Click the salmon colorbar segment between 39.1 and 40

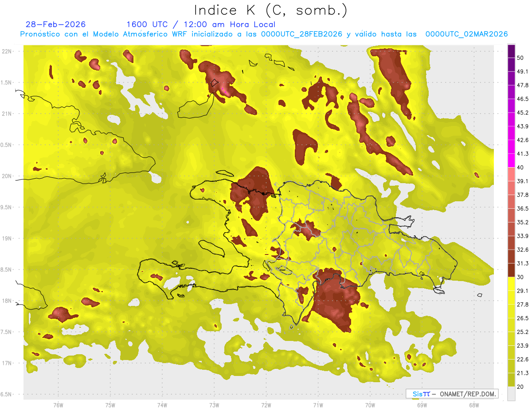tap(511, 174)
